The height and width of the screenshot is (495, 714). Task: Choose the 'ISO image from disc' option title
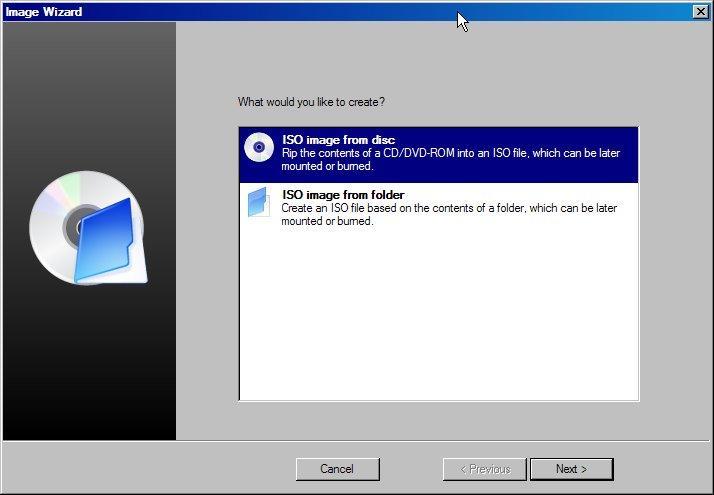coord(338,140)
